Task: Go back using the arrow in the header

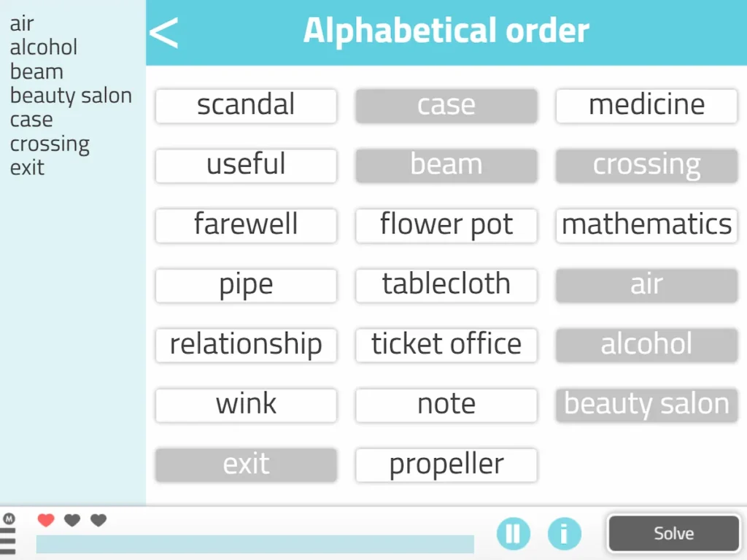Action: pos(163,33)
